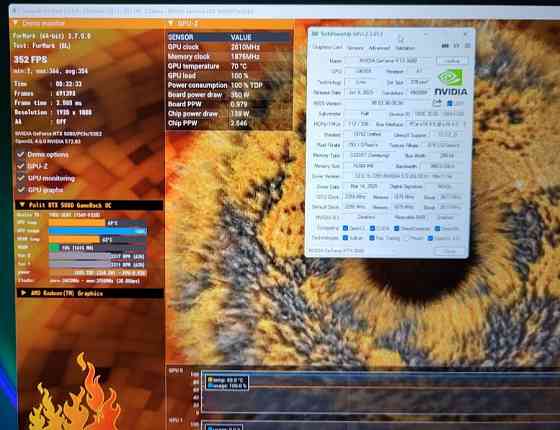The width and height of the screenshot is (560, 430).
Task: Click the first fan RPM bar
Action: 97,256
